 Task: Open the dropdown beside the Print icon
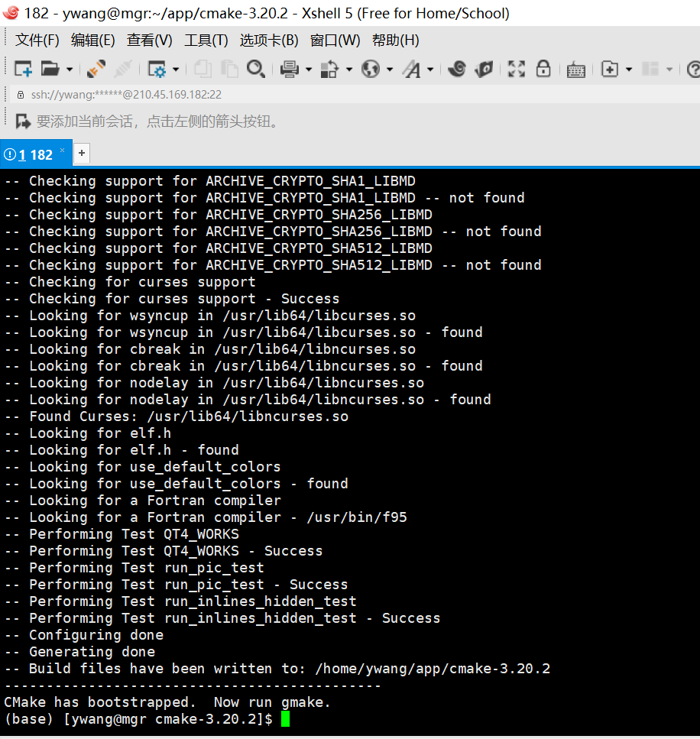(x=309, y=69)
